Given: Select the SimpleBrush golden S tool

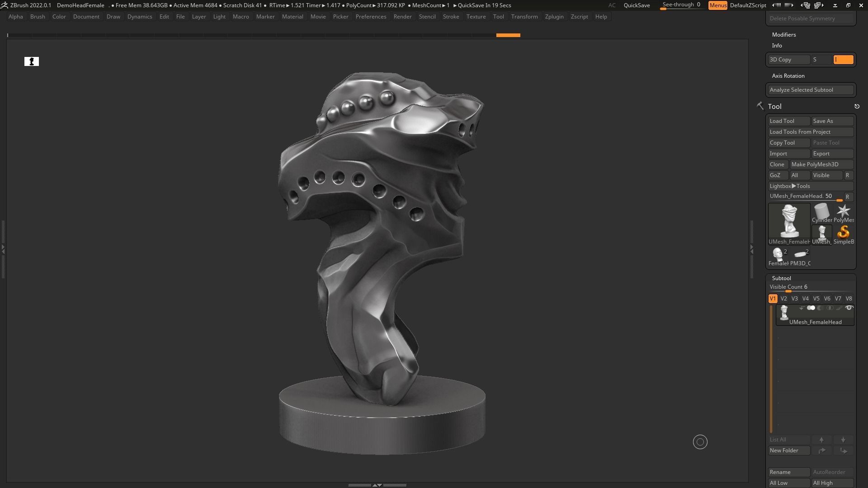Looking at the screenshot, I should click(x=843, y=235).
